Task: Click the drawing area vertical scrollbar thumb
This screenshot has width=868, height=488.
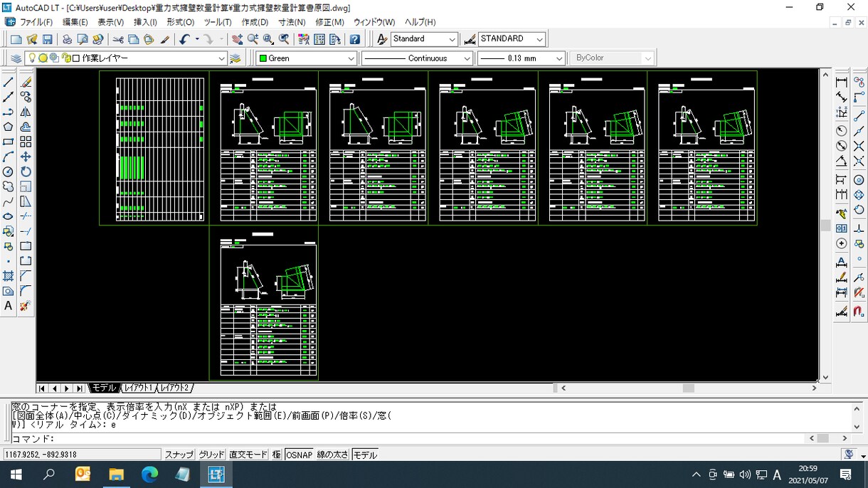Action: point(825,225)
